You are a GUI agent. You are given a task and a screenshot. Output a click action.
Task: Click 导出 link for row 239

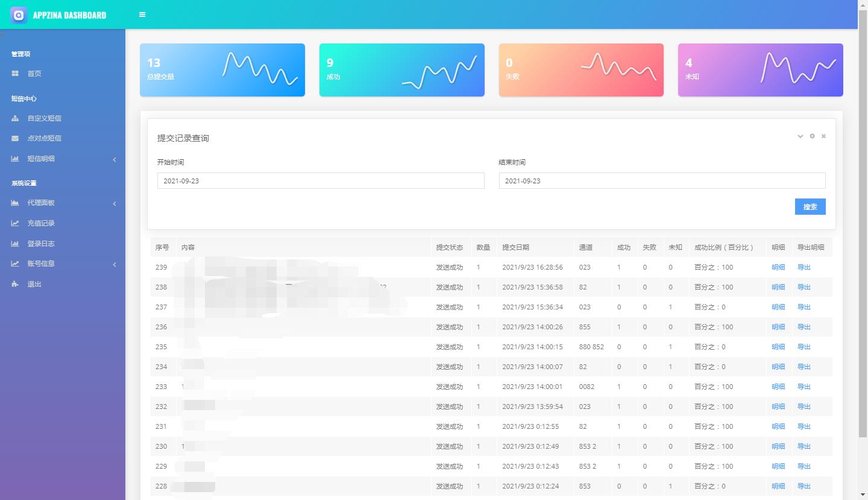point(804,267)
